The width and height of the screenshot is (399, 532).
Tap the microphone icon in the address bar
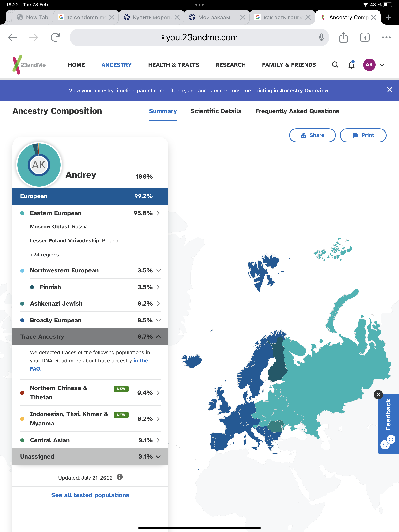[321, 38]
